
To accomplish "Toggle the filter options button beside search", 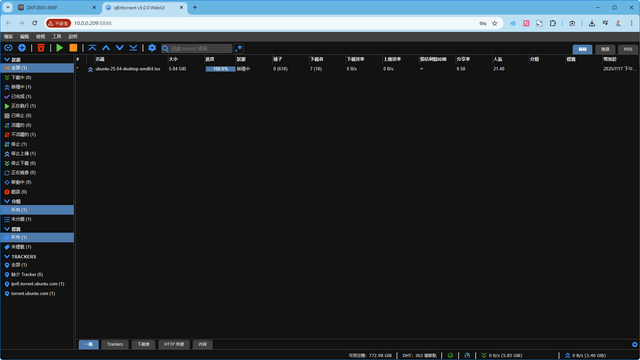I will click(x=239, y=48).
